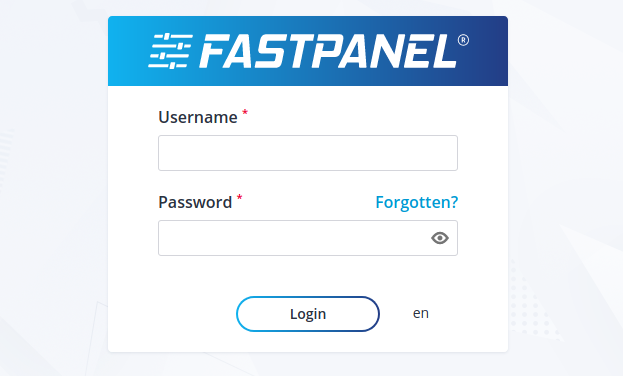Click the Login button
The height and width of the screenshot is (377, 623).
308,314
